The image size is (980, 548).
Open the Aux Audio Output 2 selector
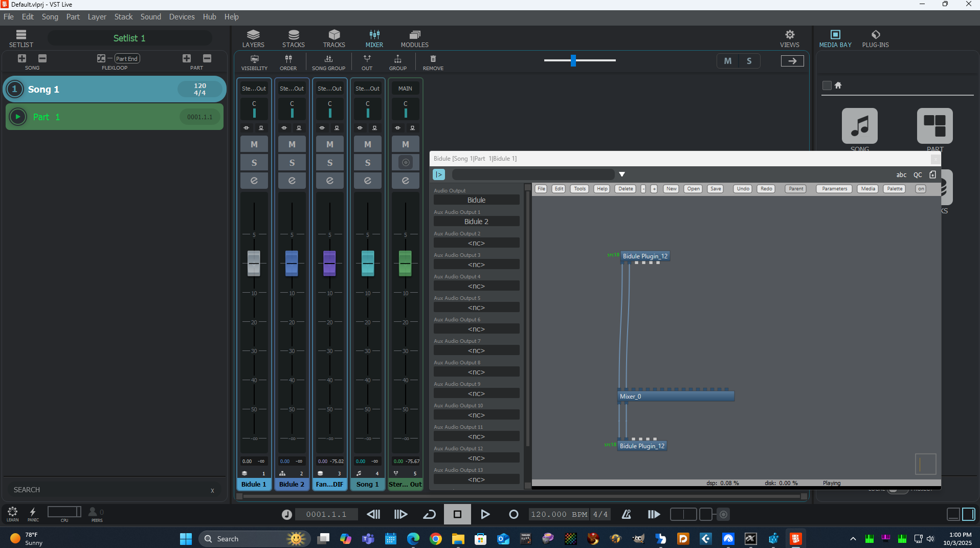point(476,243)
